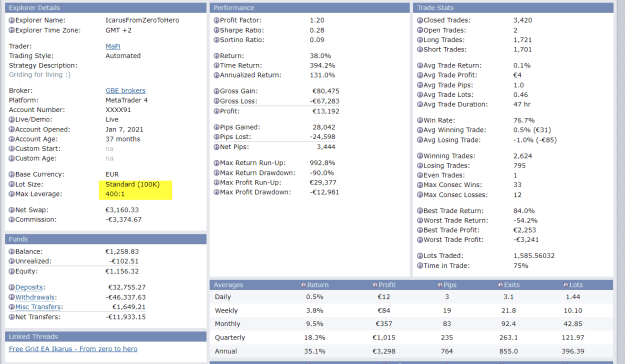Open the Misc Transfers link
625x364 pixels.
pyautogui.click(x=38, y=307)
